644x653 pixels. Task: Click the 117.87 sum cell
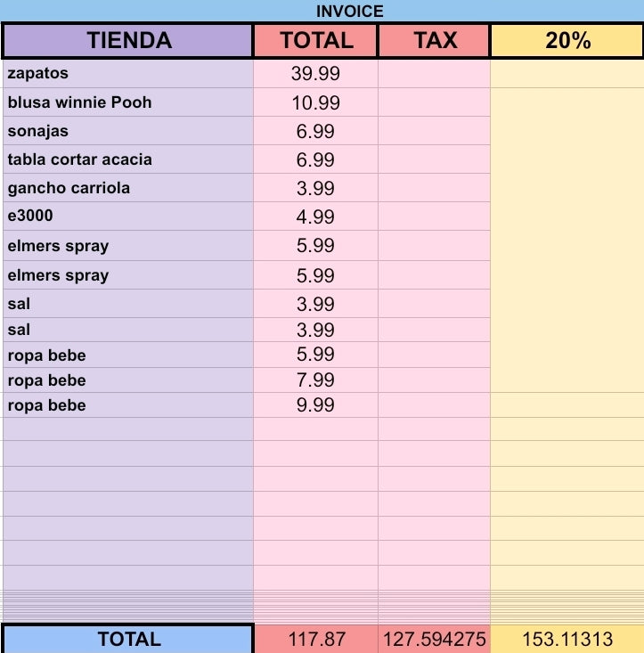[316, 639]
